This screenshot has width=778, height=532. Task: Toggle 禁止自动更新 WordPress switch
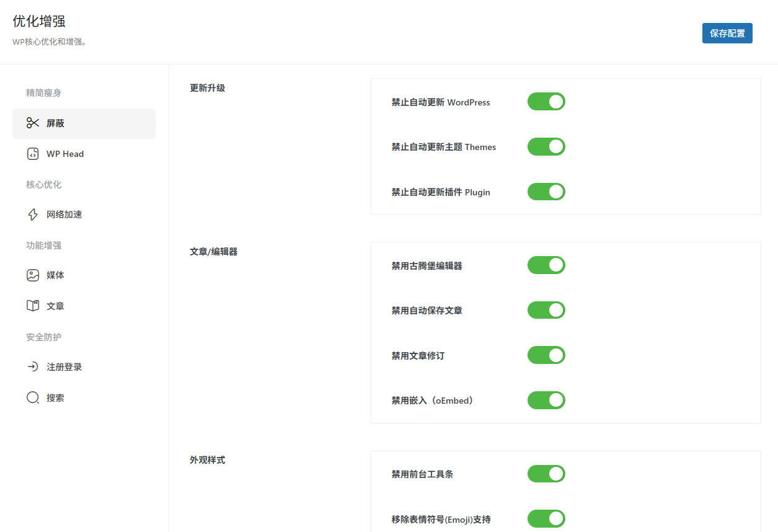(x=546, y=102)
